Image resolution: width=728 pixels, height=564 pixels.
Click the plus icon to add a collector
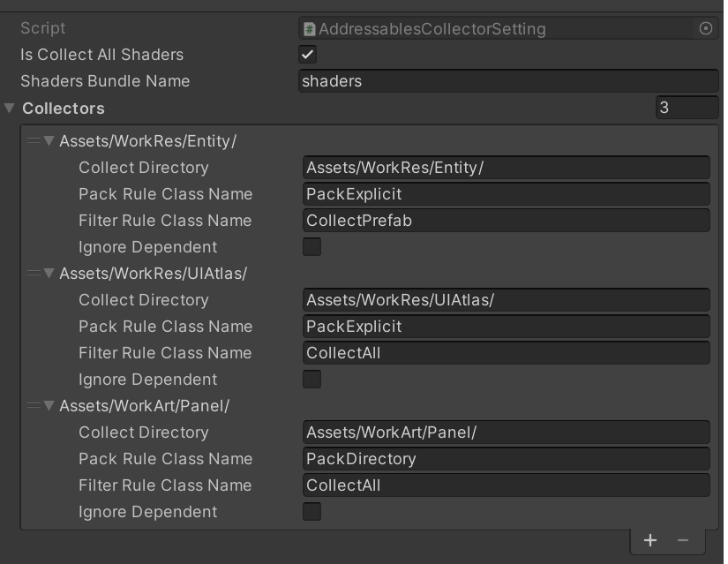pyautogui.click(x=650, y=540)
